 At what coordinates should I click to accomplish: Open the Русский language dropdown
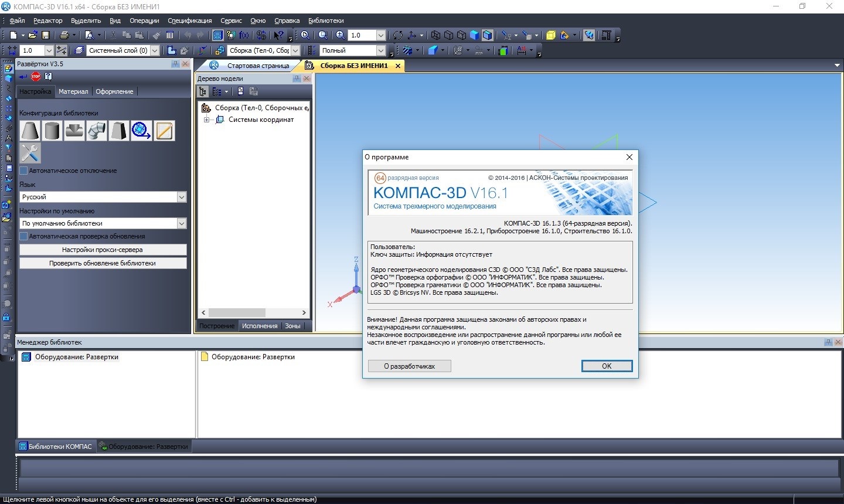click(181, 197)
